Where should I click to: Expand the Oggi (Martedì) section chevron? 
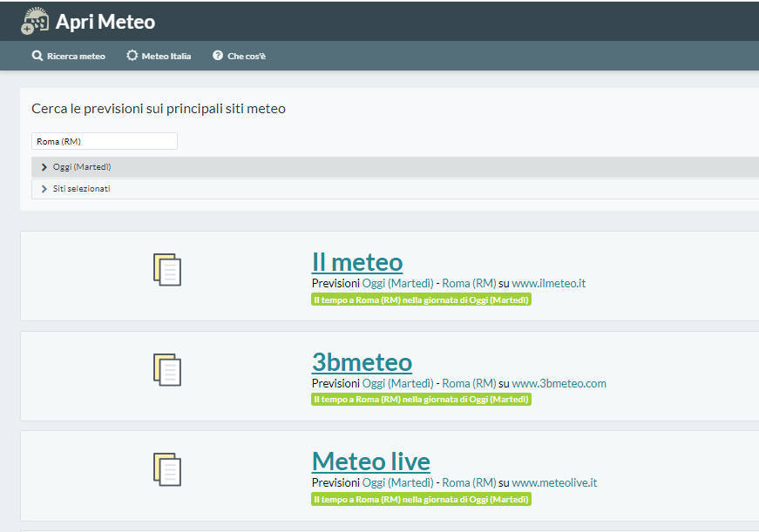44,167
